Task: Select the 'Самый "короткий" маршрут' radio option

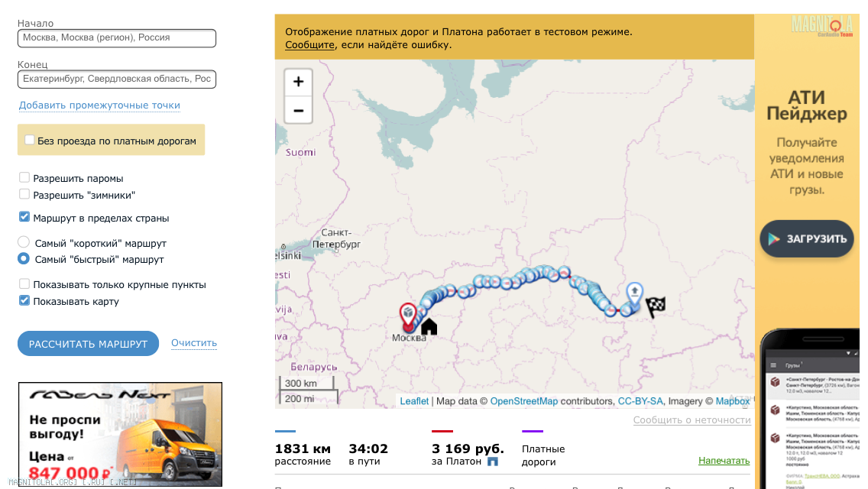Action: (24, 242)
